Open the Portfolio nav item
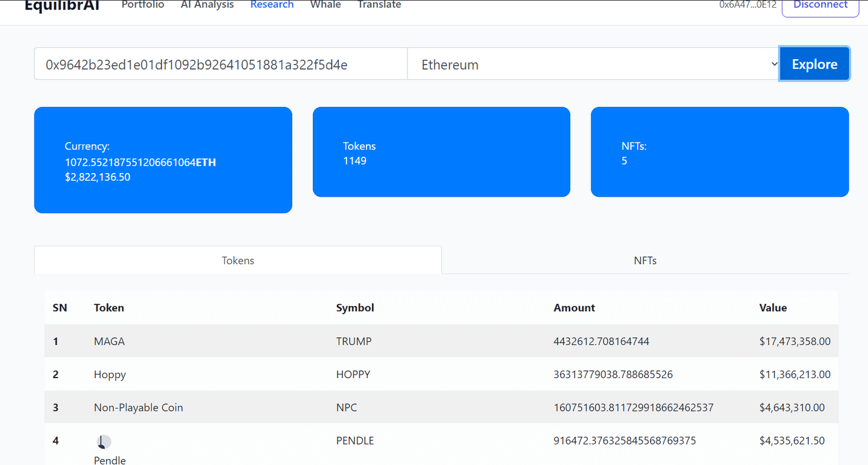The width and height of the screenshot is (868, 465). [143, 5]
